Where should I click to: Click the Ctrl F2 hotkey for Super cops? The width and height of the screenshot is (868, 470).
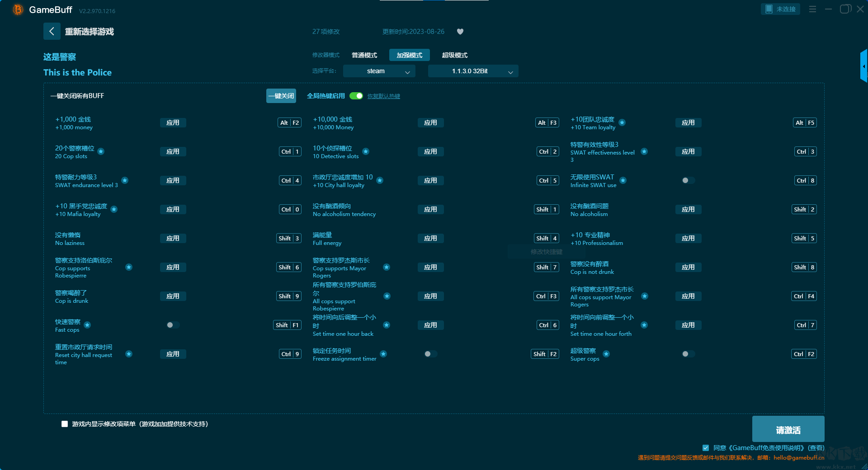click(804, 354)
